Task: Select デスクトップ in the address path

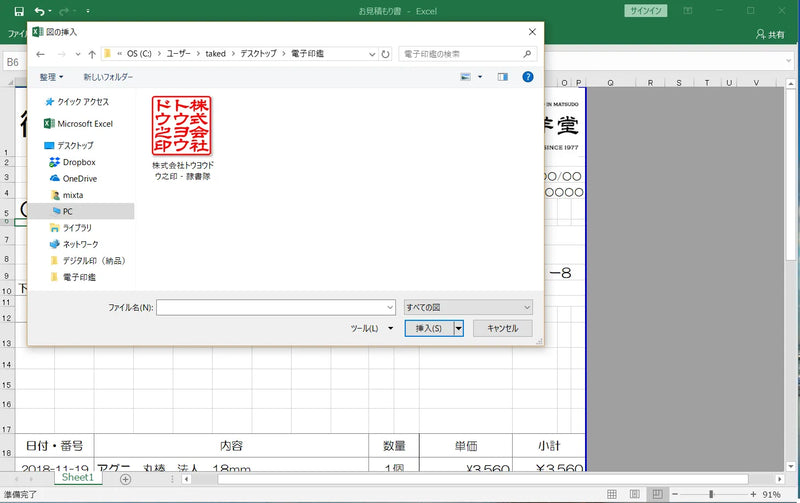Action: [259, 54]
